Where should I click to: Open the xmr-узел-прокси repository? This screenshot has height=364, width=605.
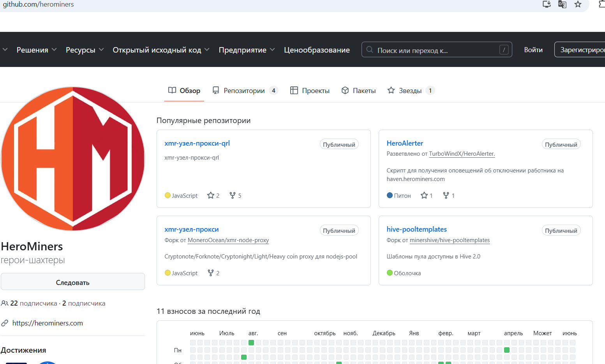[192, 229]
